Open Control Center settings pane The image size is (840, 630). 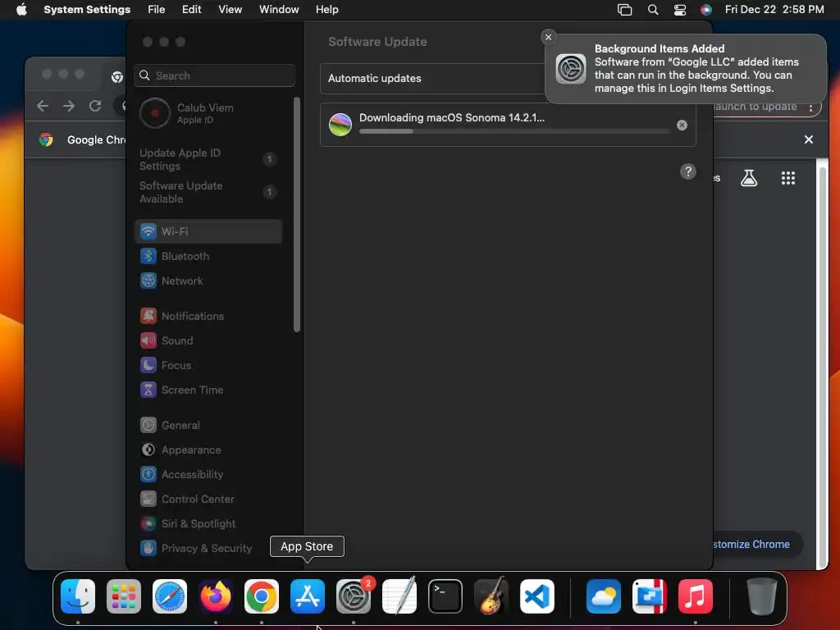click(x=208, y=500)
